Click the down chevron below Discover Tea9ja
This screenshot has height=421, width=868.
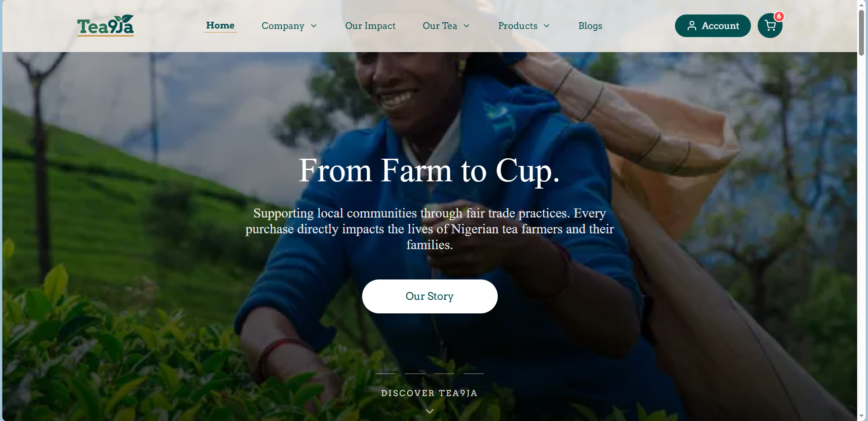429,411
